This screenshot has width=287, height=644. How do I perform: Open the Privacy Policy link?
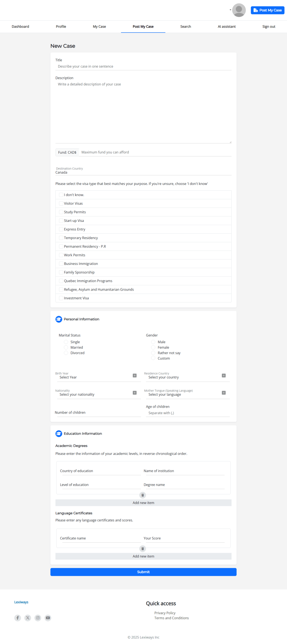(x=165, y=613)
